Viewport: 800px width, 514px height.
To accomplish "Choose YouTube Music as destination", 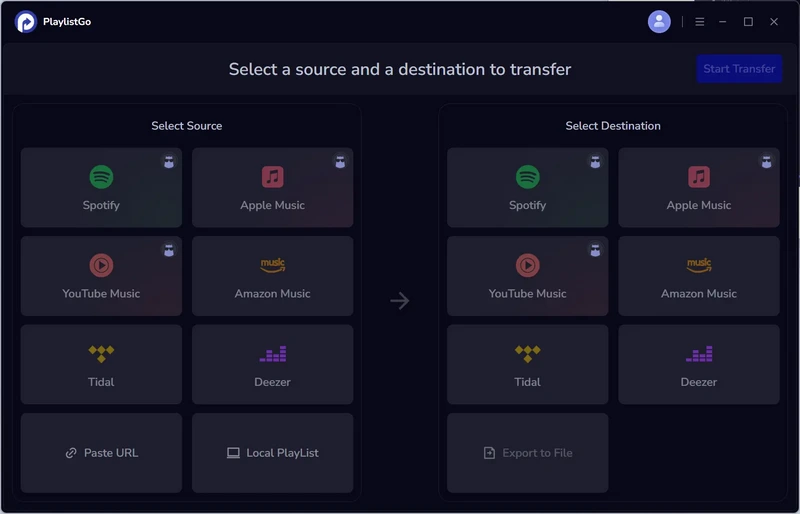I will tap(528, 276).
